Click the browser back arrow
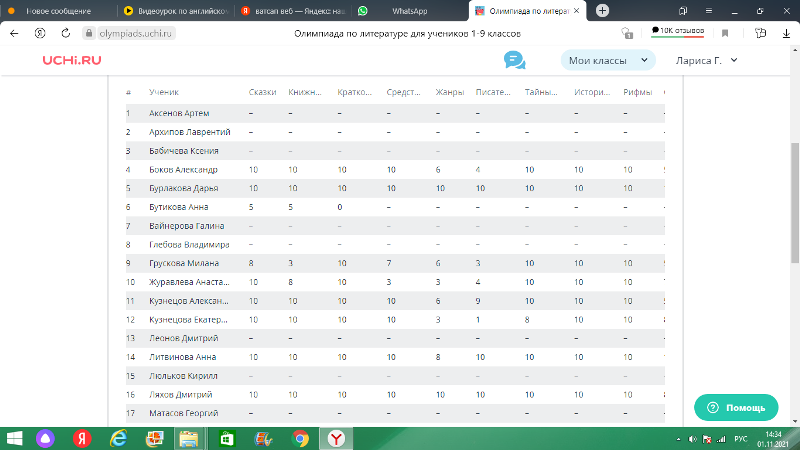 pyautogui.click(x=14, y=33)
